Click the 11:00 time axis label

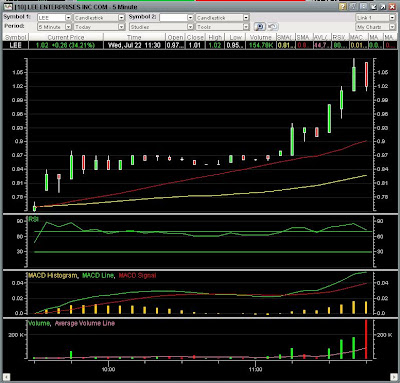[255, 369]
